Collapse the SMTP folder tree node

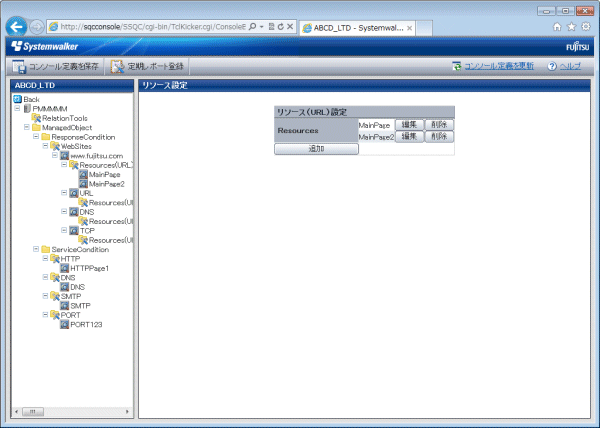[45, 296]
